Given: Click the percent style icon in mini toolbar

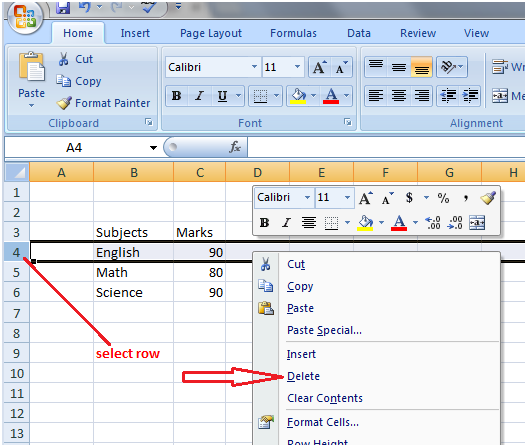Looking at the screenshot, I should pyautogui.click(x=443, y=198).
